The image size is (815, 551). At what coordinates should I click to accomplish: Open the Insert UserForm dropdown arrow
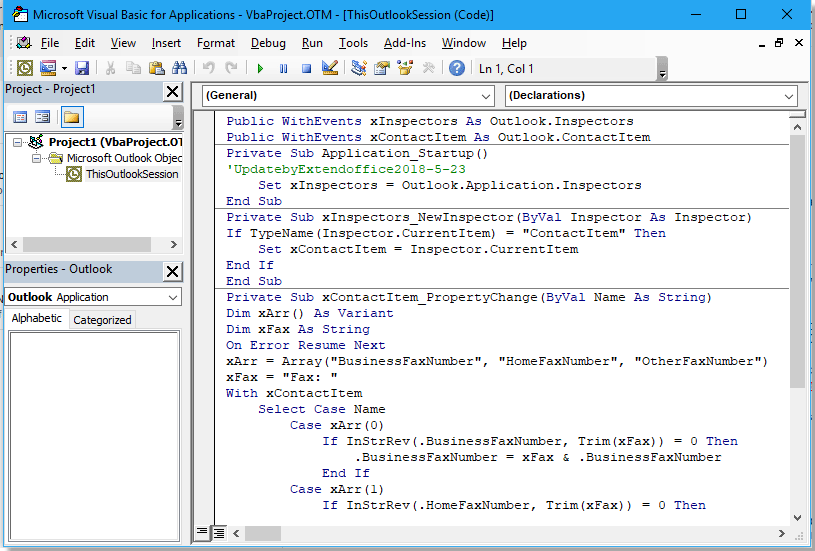tap(64, 68)
